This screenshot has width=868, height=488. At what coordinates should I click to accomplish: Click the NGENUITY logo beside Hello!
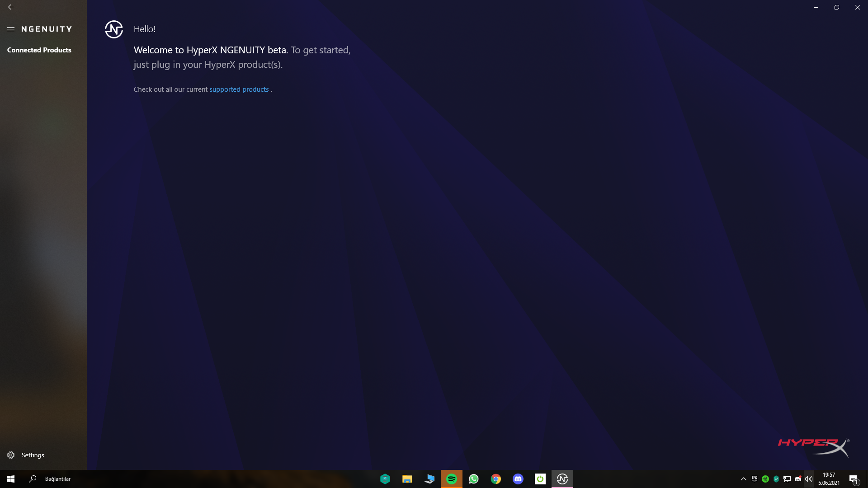tap(114, 29)
